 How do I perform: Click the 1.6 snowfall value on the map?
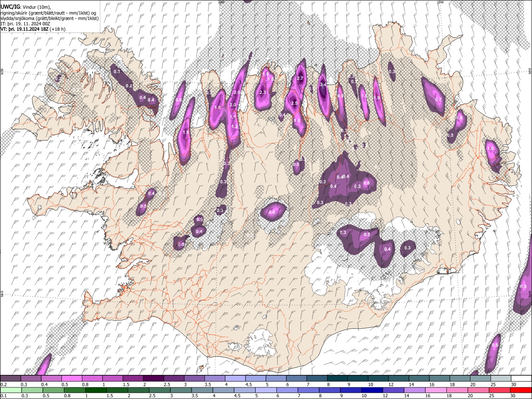click(217, 108)
